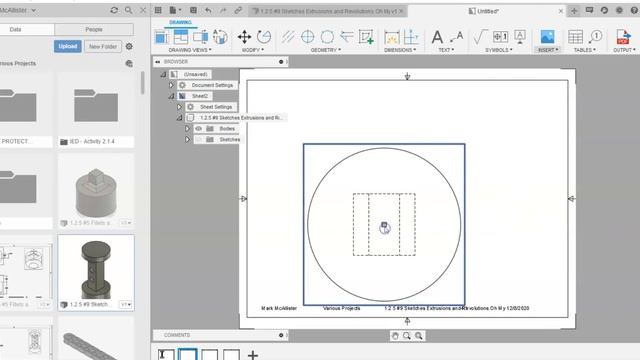Screen dimensions: 640x360
Task: Select the Detail View tool
Action: click(220, 37)
